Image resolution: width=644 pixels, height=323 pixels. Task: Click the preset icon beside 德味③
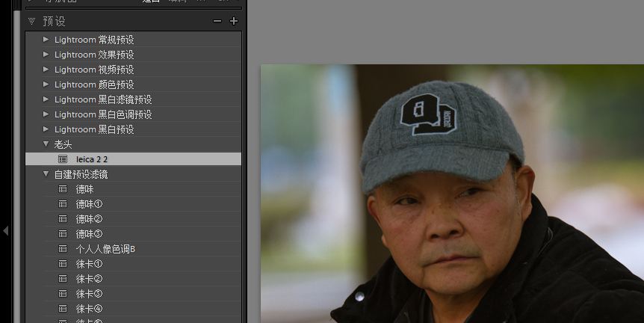pyautogui.click(x=63, y=234)
